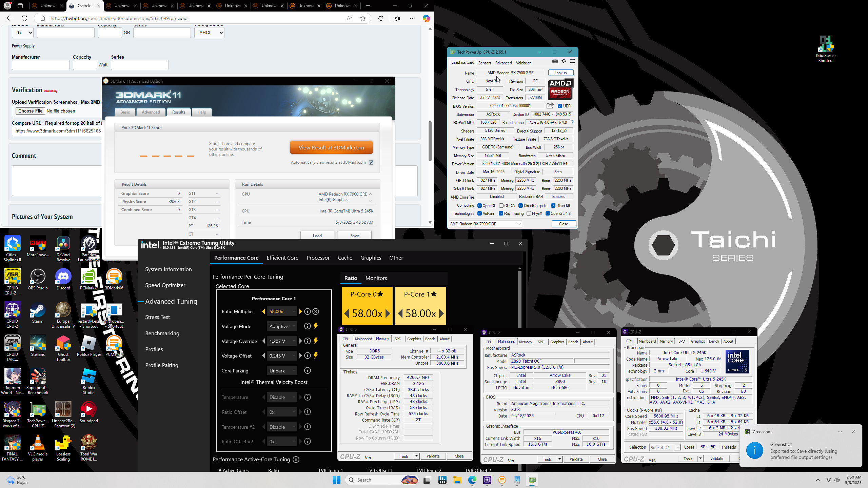868x488 pixels.
Task: Open the GPU-Z hamburger menu icon
Action: 572,61
